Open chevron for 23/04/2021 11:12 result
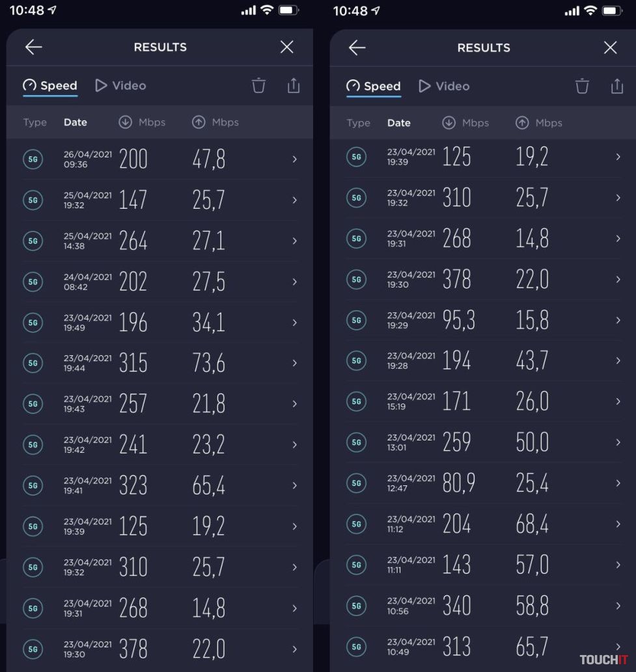The width and height of the screenshot is (636, 672). point(618,524)
